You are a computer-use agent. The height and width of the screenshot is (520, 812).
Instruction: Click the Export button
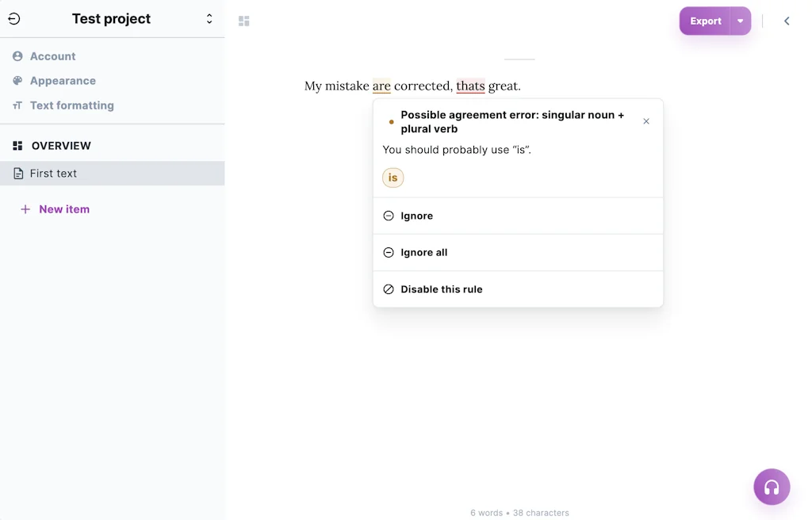[x=704, y=21]
